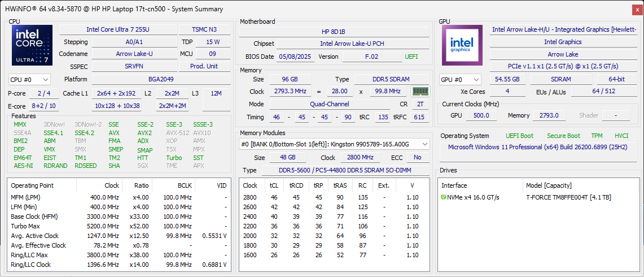Open the GPU #0 selector dropdown
644x277 pixels.
pos(460,80)
